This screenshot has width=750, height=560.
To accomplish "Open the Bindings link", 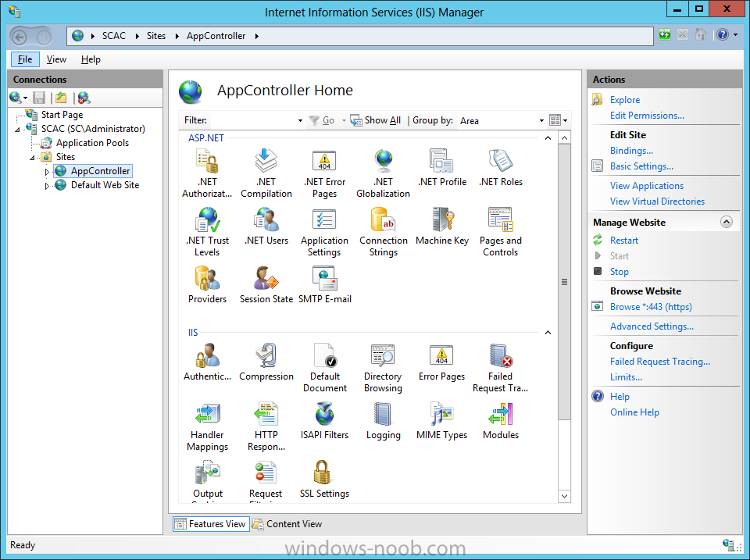I will point(631,151).
